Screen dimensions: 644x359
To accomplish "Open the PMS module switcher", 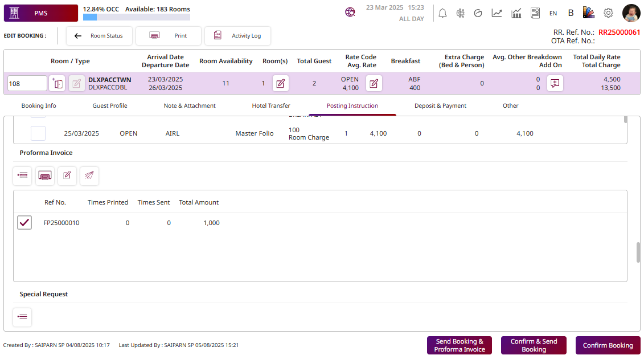I will pyautogui.click(x=40, y=13).
